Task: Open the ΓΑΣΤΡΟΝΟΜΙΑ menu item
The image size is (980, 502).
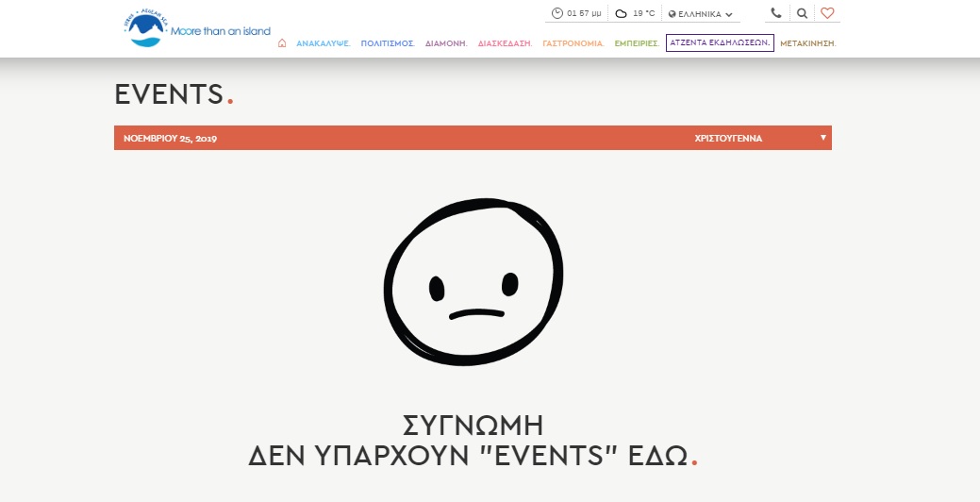Action: click(x=573, y=43)
